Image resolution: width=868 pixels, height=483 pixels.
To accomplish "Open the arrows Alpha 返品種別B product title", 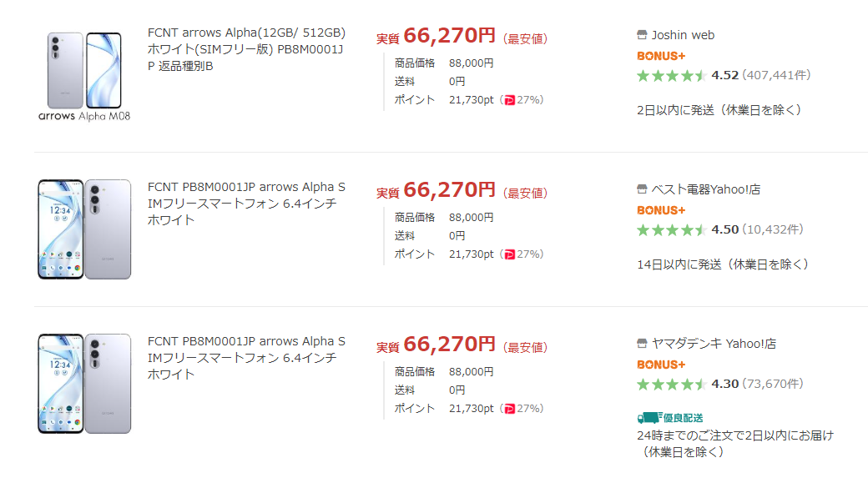I will 246,49.
